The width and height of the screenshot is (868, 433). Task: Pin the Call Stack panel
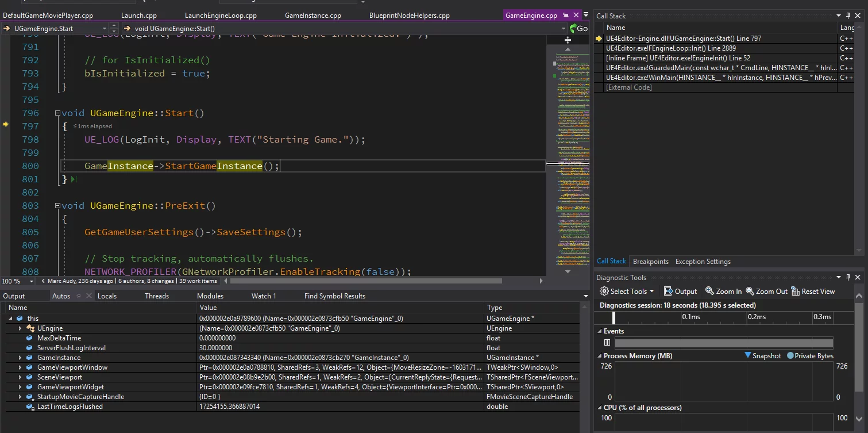[x=848, y=16]
